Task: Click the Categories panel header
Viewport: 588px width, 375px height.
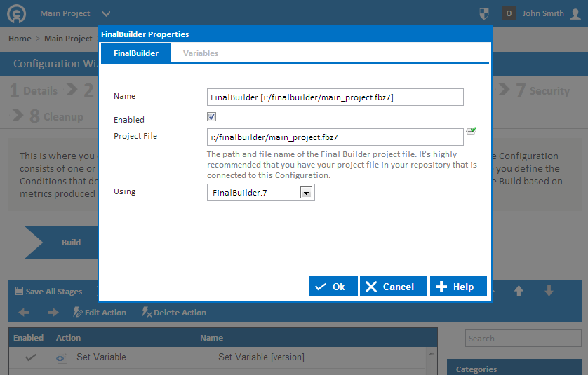Action: click(x=514, y=368)
